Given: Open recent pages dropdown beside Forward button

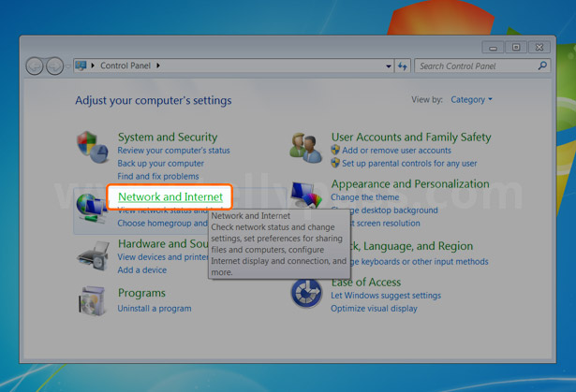Looking at the screenshot, I should [68, 66].
